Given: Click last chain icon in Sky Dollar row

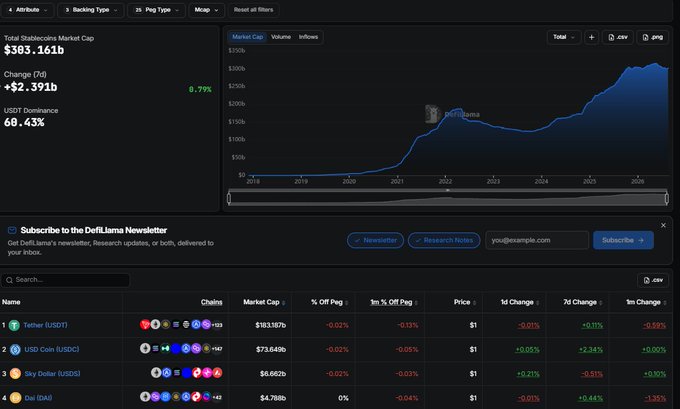Looking at the screenshot, I should point(217,373).
